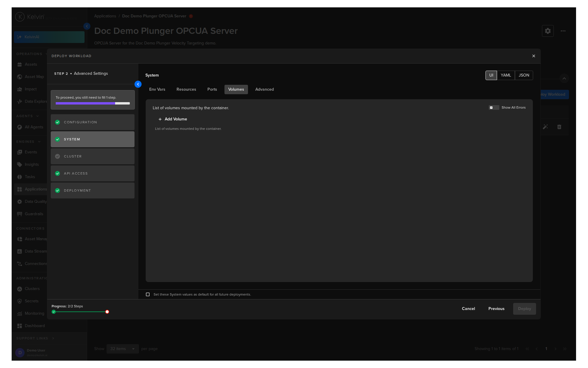Switch to the Env Vars tab
This screenshot has width=588, height=368.
pos(157,89)
